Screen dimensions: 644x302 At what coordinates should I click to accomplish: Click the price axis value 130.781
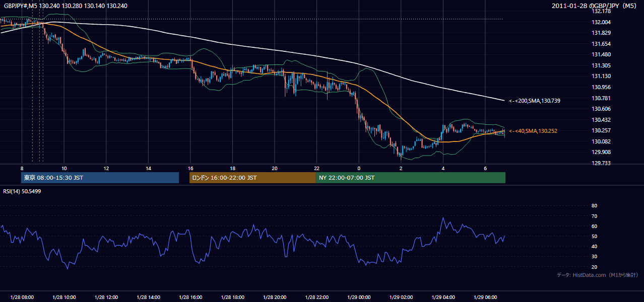point(601,98)
